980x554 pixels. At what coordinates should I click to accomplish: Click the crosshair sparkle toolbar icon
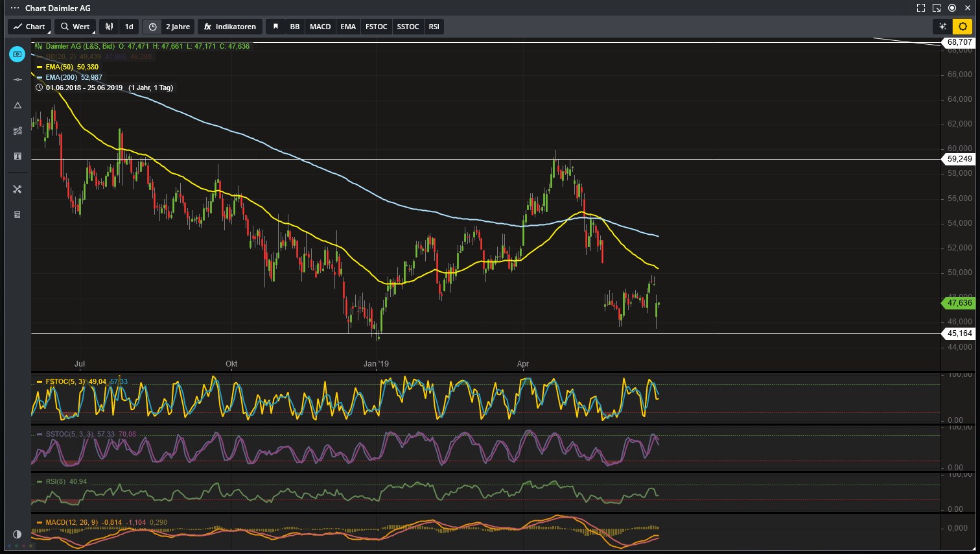pos(943,27)
